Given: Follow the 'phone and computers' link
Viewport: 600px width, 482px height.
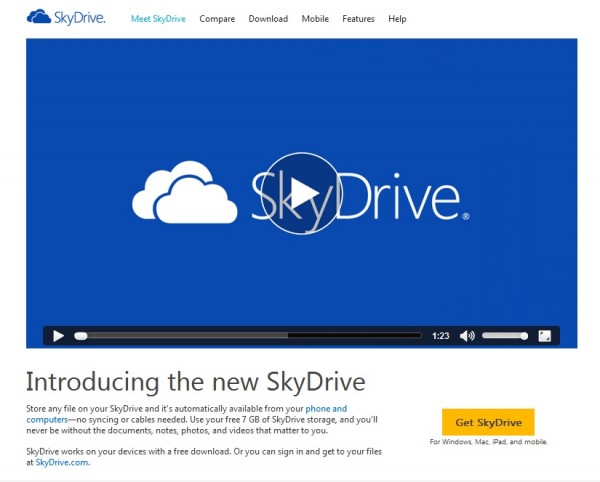Looking at the screenshot, I should (326, 409).
